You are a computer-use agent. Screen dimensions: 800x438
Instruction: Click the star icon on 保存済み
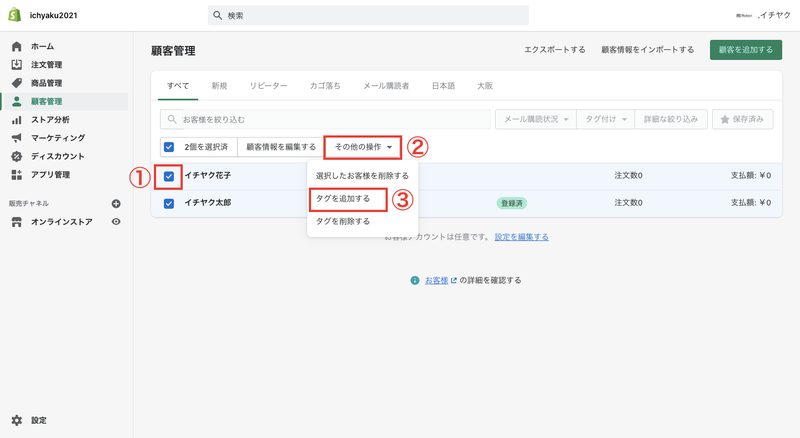724,119
